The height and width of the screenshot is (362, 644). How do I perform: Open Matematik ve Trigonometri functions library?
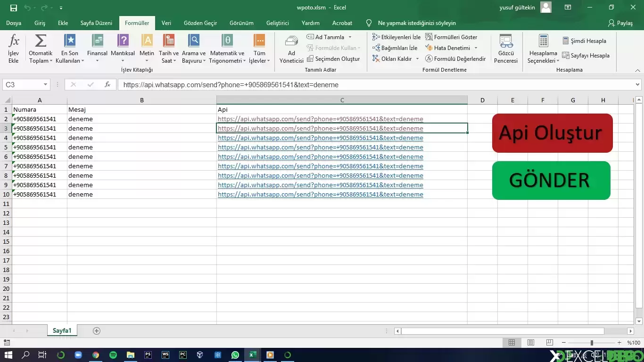click(227, 48)
